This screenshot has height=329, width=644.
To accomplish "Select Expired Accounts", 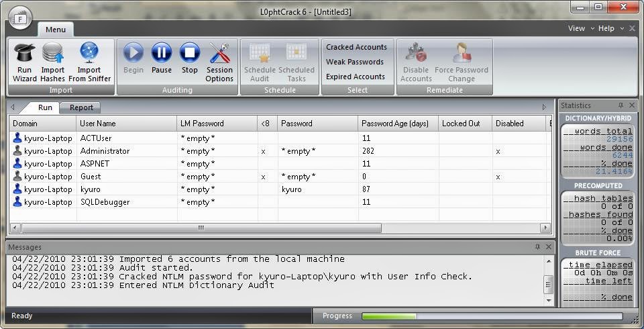I will pos(356,77).
